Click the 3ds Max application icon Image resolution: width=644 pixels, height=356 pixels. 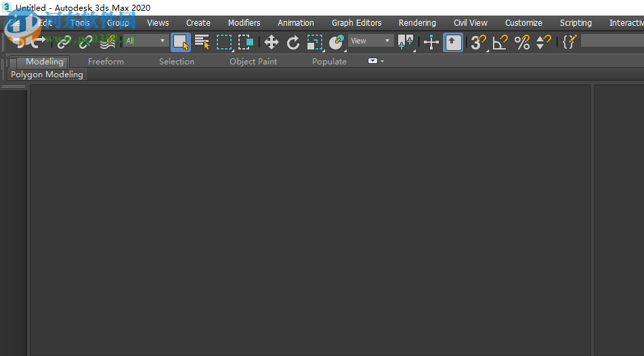tap(7, 7)
